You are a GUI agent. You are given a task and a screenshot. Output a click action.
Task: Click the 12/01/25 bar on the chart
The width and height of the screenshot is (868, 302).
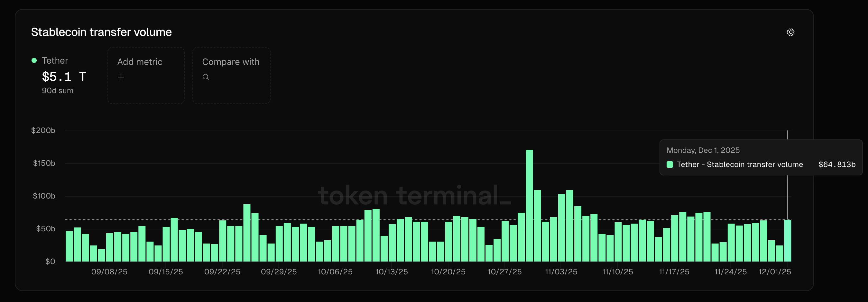click(x=788, y=241)
